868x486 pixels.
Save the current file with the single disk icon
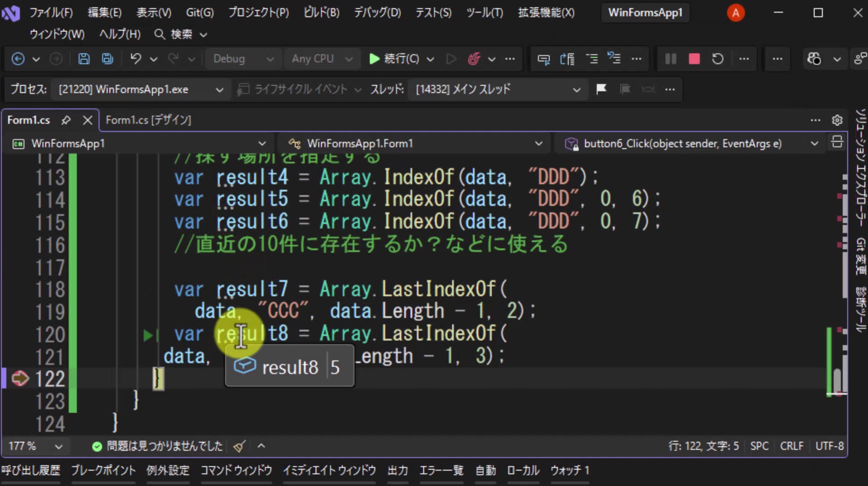tap(84, 59)
